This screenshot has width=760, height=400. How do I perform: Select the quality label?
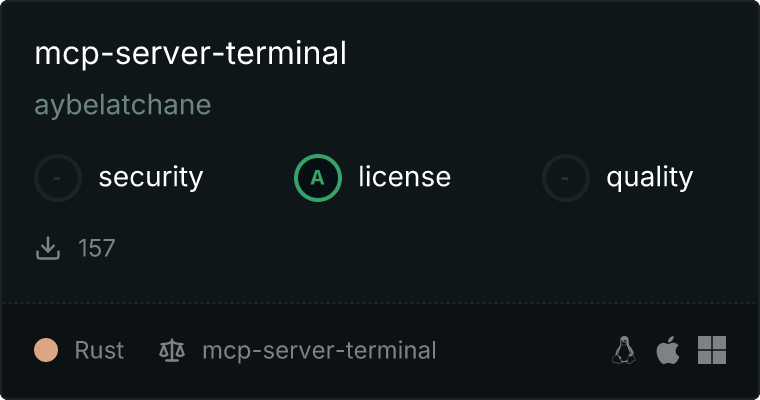coord(649,177)
